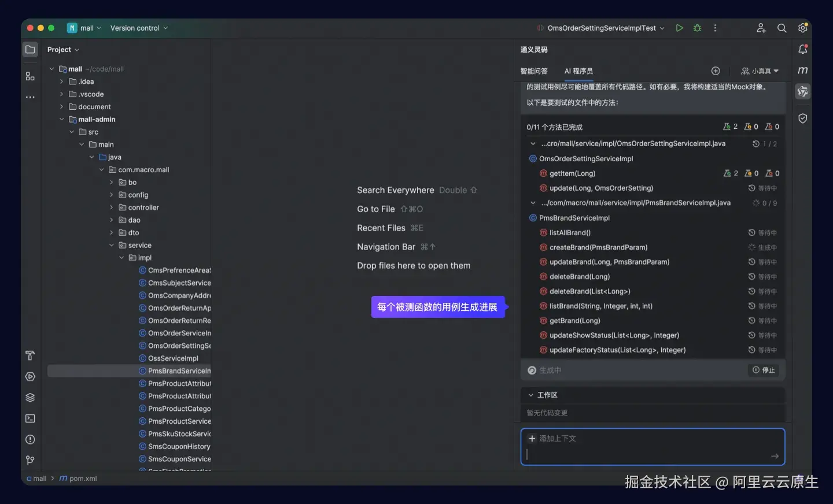Collapse the PmsBrandServiceImpl.java file group
Viewport: 833px width, 504px height.
(533, 203)
